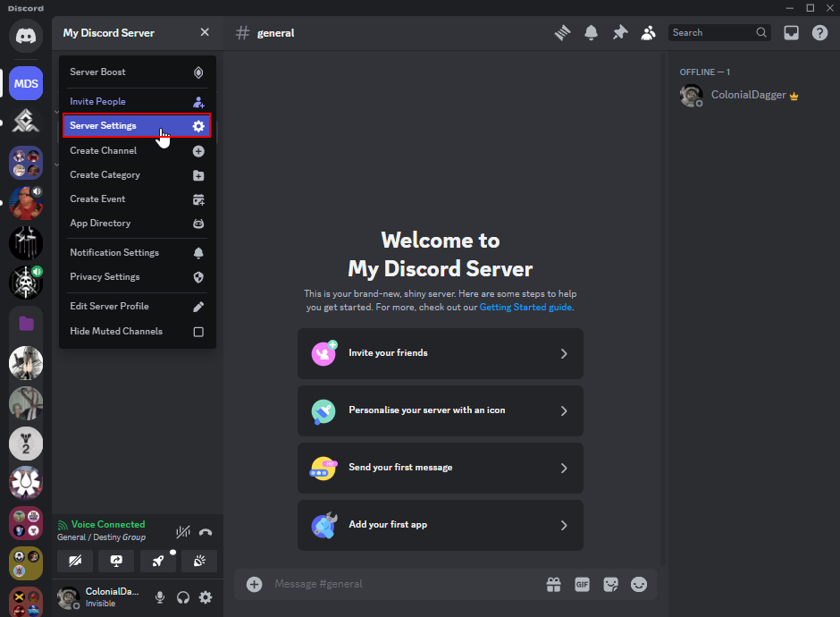
Task: Deafen with headphones icon
Action: tap(182, 597)
